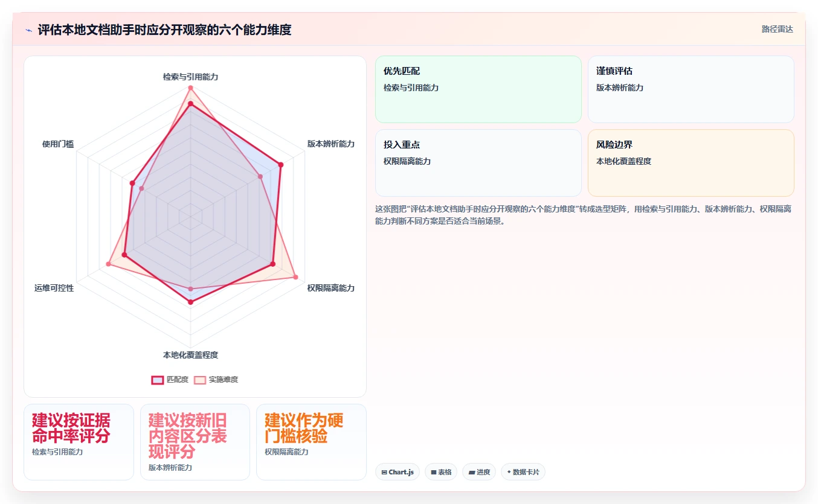Toggle the 匹配度 legend entry
The height and width of the screenshot is (504, 818).
[x=170, y=380]
